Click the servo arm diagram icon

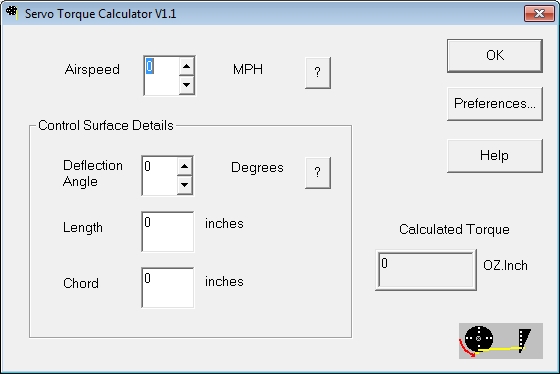[x=501, y=341]
